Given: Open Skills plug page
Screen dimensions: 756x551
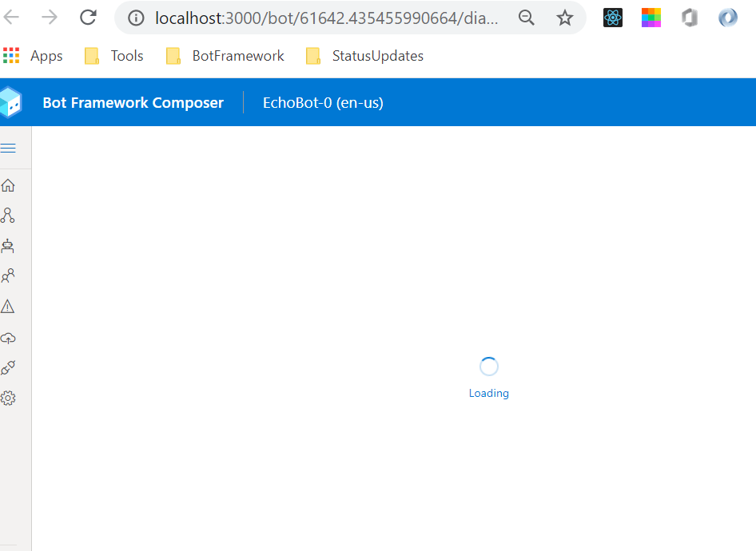Looking at the screenshot, I should tap(8, 368).
